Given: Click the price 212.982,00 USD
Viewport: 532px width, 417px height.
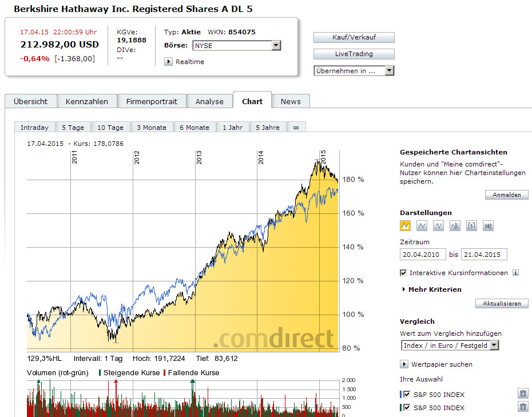Looking at the screenshot, I should (x=59, y=45).
